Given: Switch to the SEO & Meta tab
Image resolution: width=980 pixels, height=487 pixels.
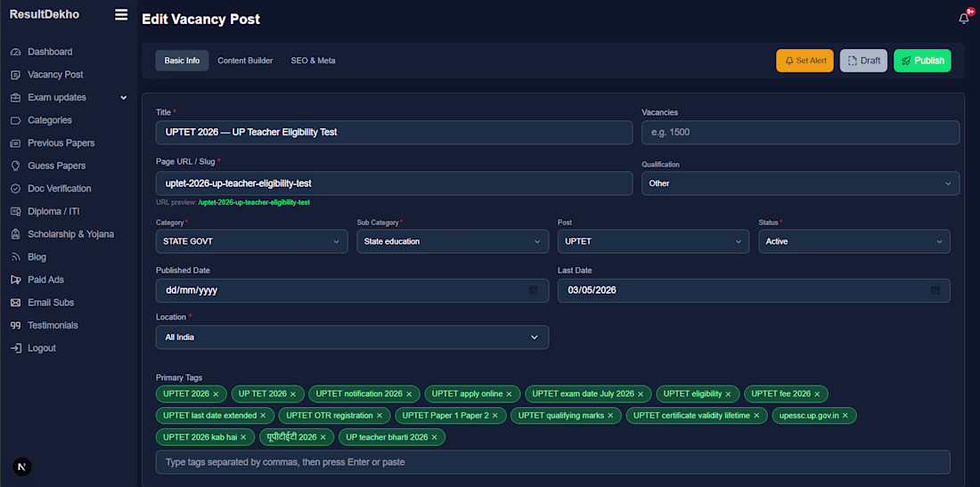Looking at the screenshot, I should [x=313, y=61].
